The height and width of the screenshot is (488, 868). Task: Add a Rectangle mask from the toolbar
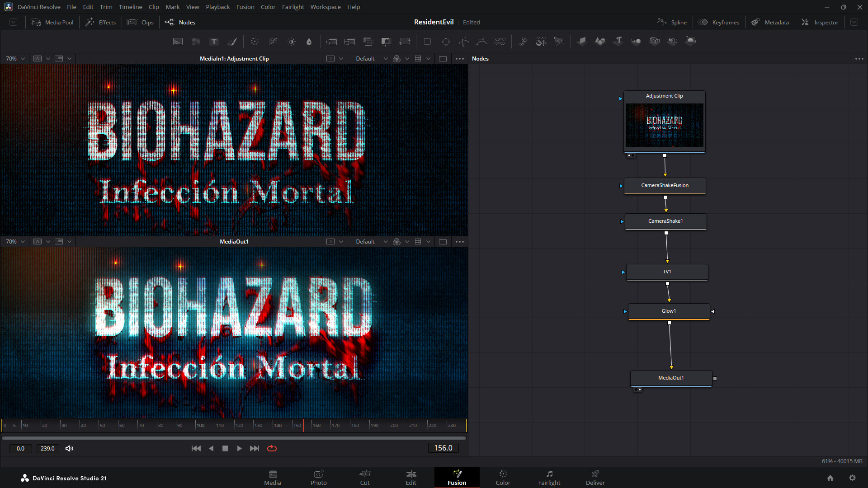click(428, 42)
